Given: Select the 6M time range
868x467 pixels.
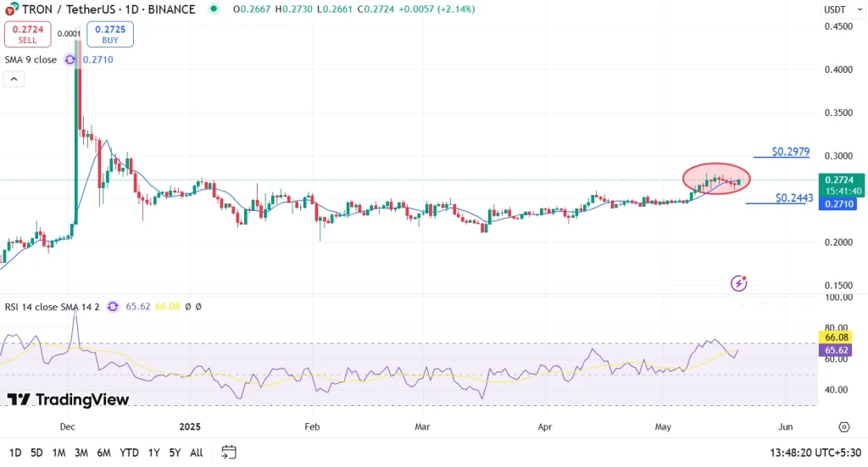Looking at the screenshot, I should (103, 453).
